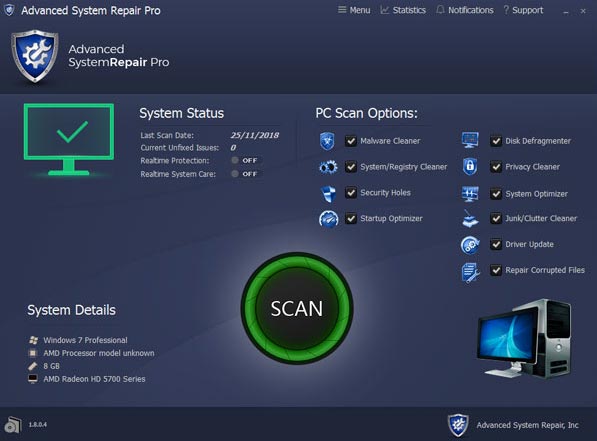597x441 pixels.
Task: Uncheck the Junk/Clutter Cleaner checkbox
Action: coord(496,219)
